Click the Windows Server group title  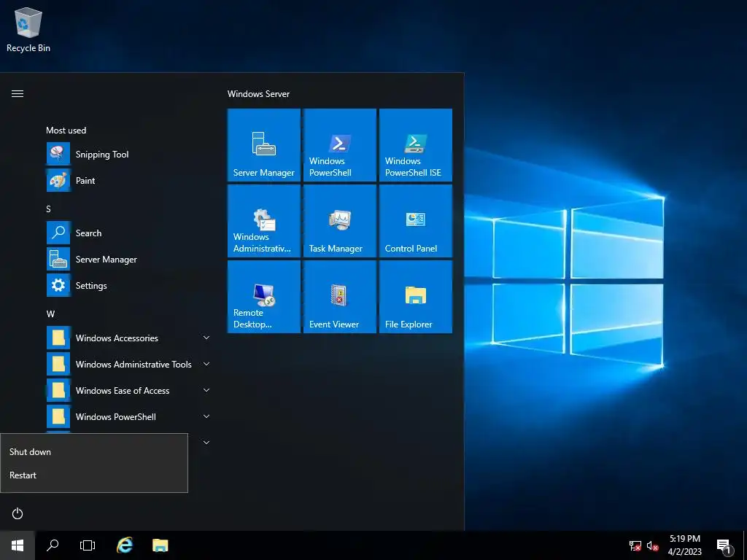click(259, 94)
